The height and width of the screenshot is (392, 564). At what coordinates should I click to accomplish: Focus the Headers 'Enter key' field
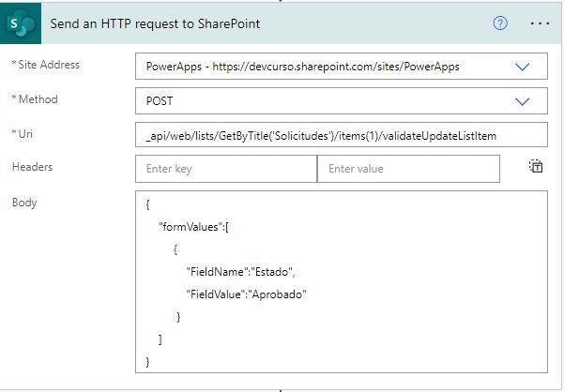tap(226, 169)
